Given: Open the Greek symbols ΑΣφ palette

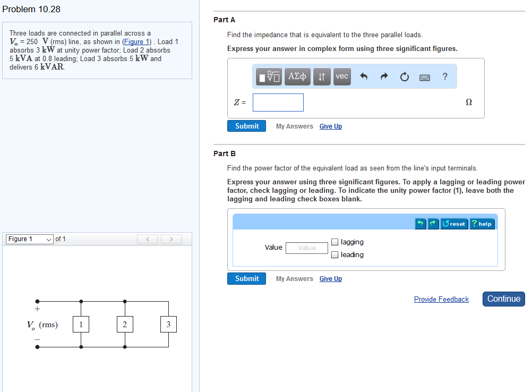Looking at the screenshot, I should pyautogui.click(x=297, y=76).
